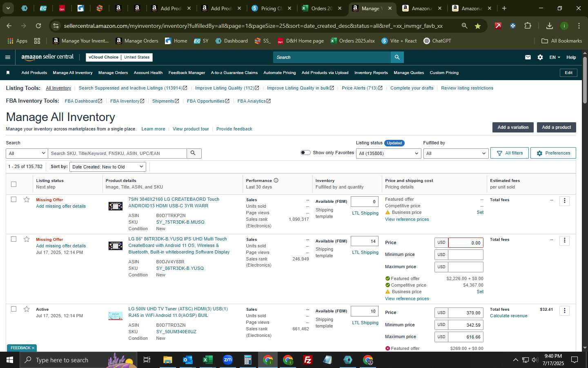Open actions menu for SY_50UM340E0UZ row

pos(565,311)
